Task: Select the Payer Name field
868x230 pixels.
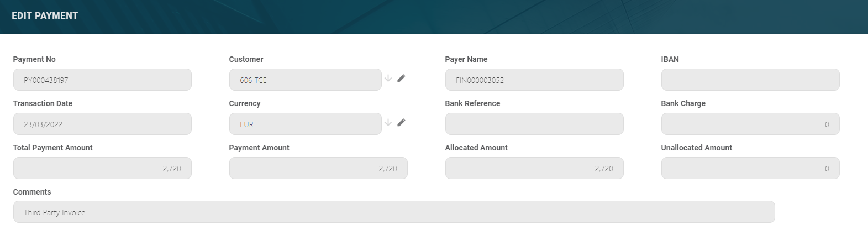Action: click(x=534, y=80)
